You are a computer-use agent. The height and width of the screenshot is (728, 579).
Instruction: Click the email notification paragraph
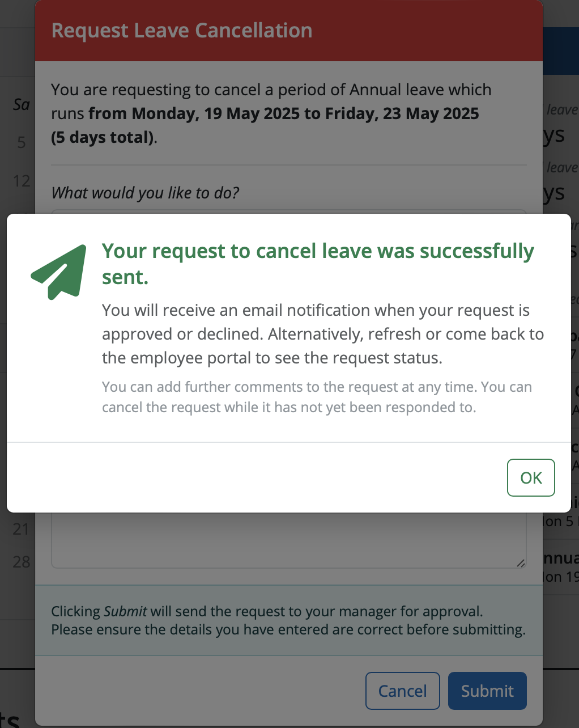(323, 334)
